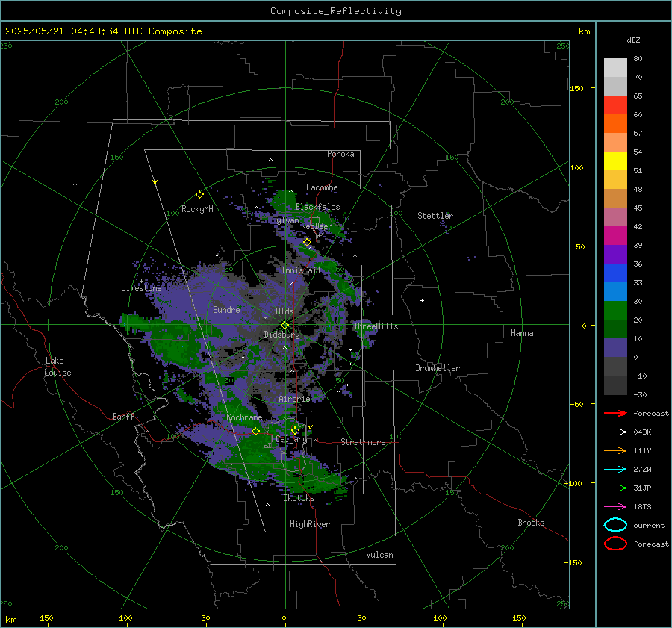This screenshot has width=672, height=628.
Task: Click the Composite_Reflectivity title
Action: coord(336,11)
